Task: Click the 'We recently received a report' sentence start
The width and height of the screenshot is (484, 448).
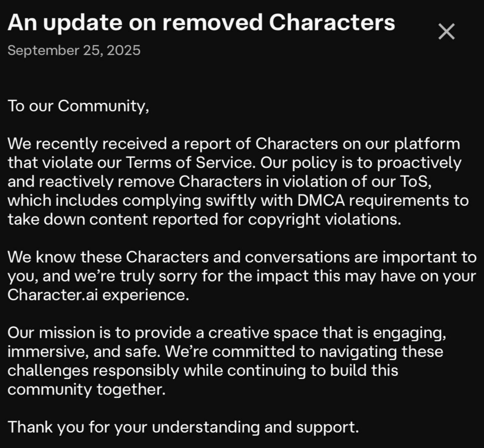Action: pos(87,144)
